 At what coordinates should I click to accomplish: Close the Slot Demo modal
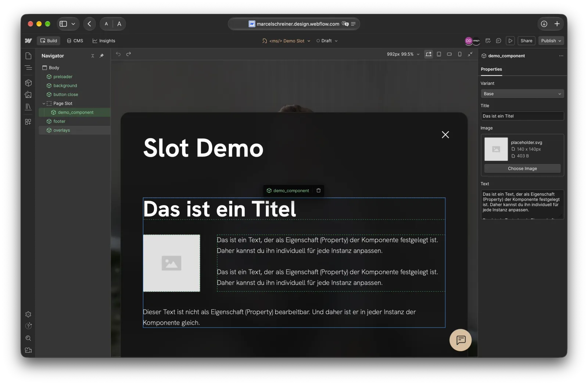pyautogui.click(x=445, y=135)
